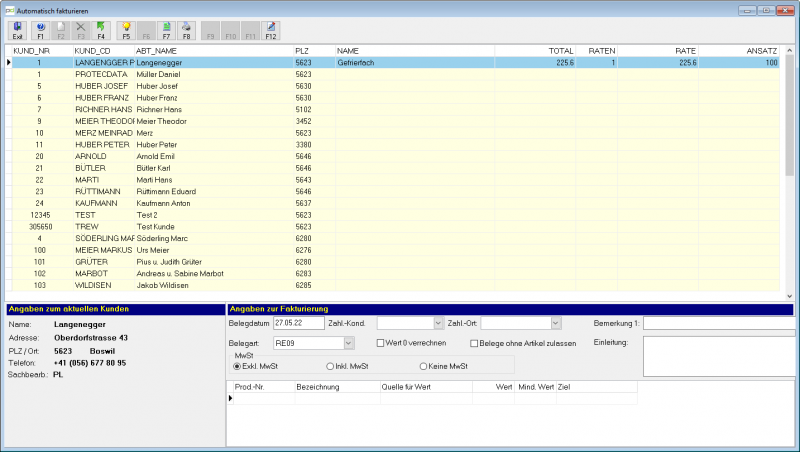The image size is (800, 452).
Task: Open the Zahl.-Ort dropdown
Action: click(x=556, y=323)
